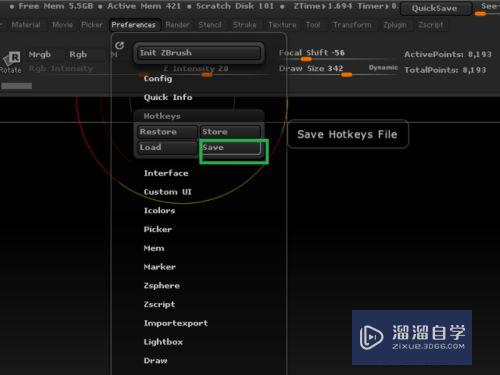
Task: Expand the Picker preferences section
Action: [158, 229]
